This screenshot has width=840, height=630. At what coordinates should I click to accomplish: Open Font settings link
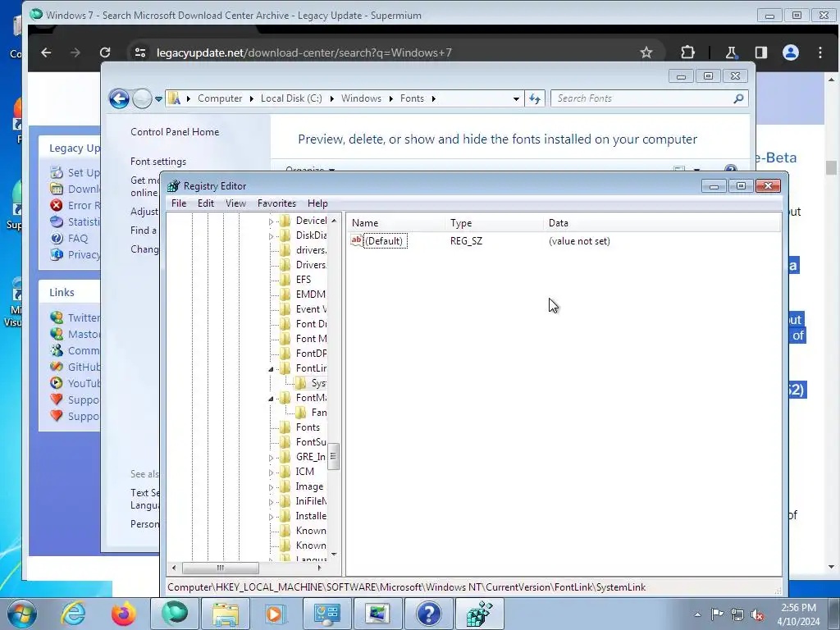point(158,162)
